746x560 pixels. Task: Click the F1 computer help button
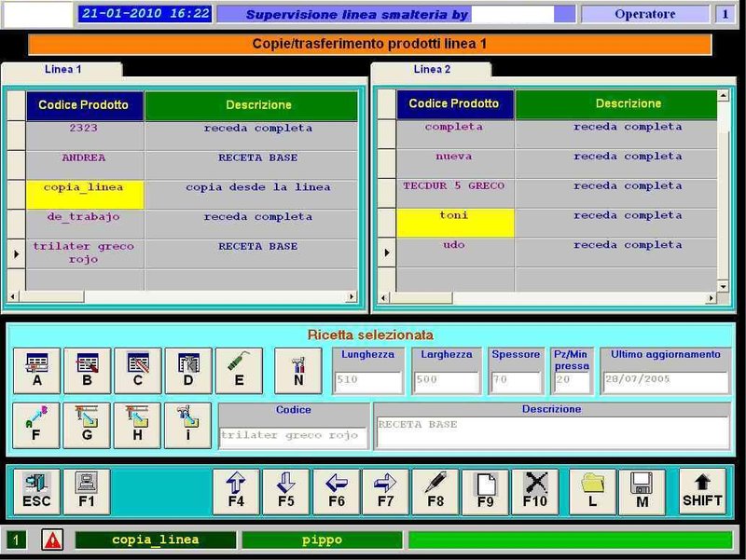point(87,492)
